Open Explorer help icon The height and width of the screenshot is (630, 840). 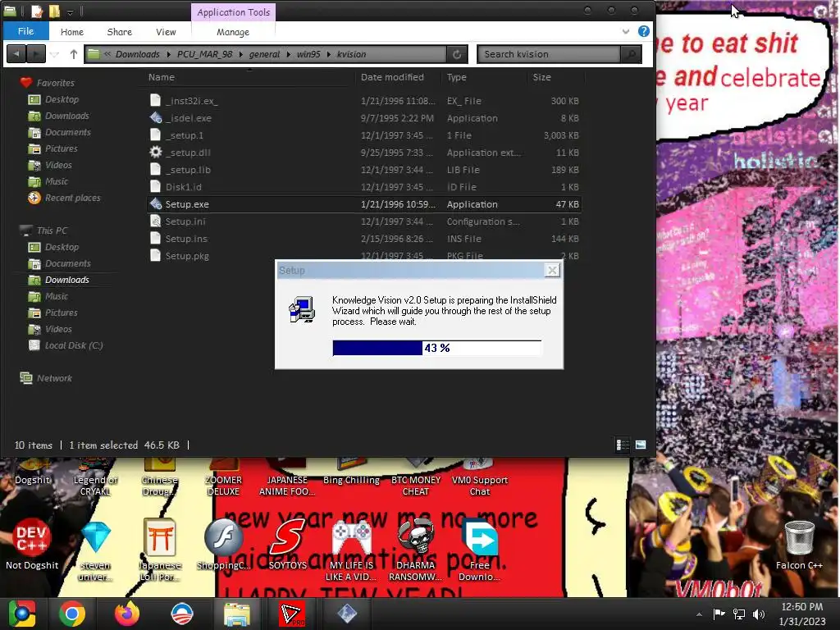[x=643, y=32]
